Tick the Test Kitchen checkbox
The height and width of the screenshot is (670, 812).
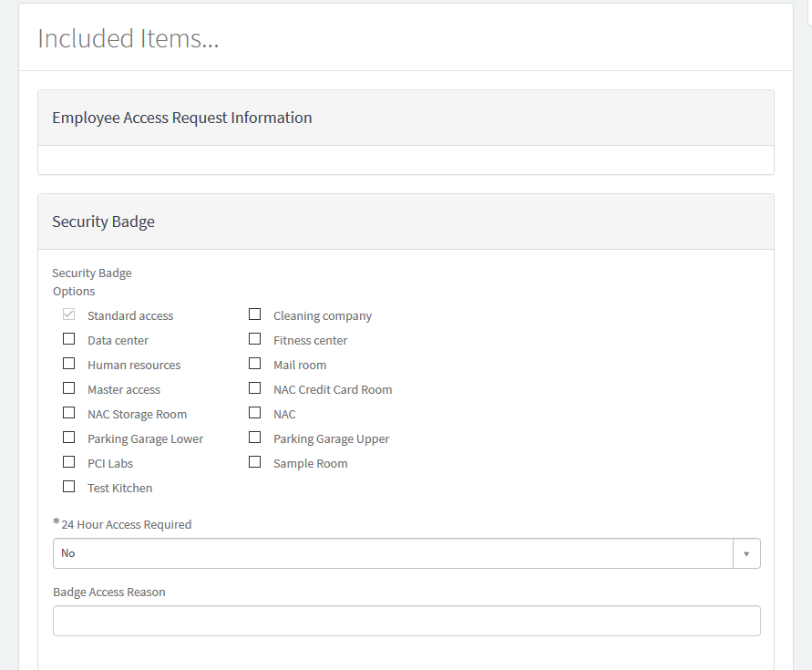pyautogui.click(x=69, y=487)
